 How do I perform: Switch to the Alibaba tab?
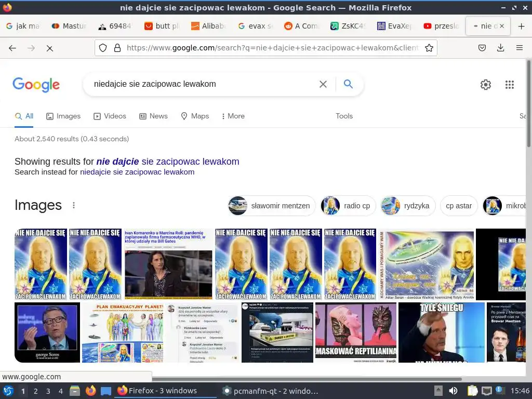[x=209, y=26]
